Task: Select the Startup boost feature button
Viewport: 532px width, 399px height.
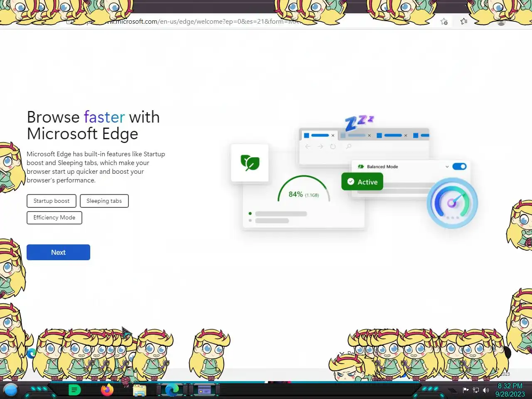Action: pos(52,201)
